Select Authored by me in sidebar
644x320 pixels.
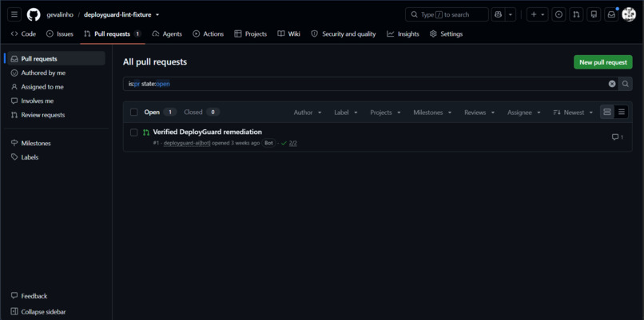click(56, 73)
